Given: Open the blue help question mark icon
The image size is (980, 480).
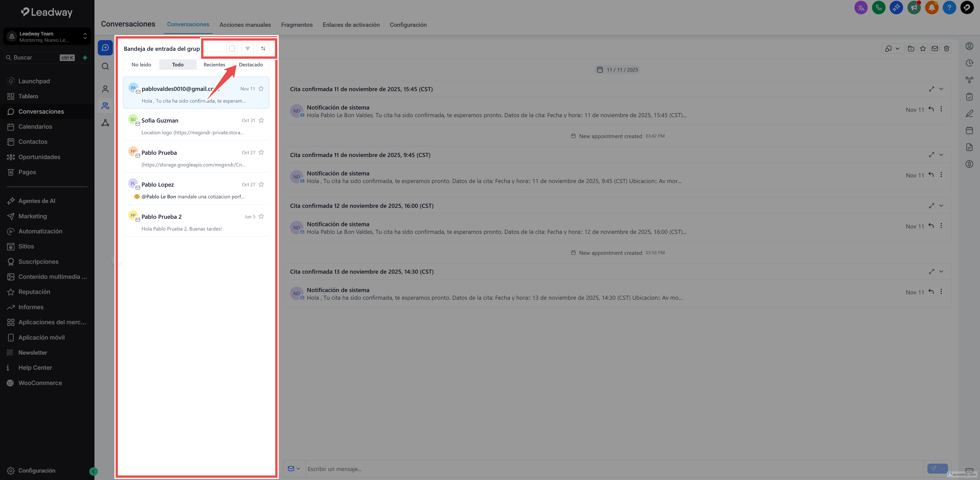Looking at the screenshot, I should [949, 8].
